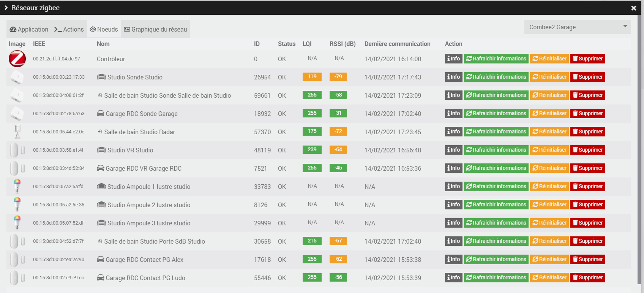
Task: Show Info for Salle de bain Studio Radar
Action: (454, 131)
